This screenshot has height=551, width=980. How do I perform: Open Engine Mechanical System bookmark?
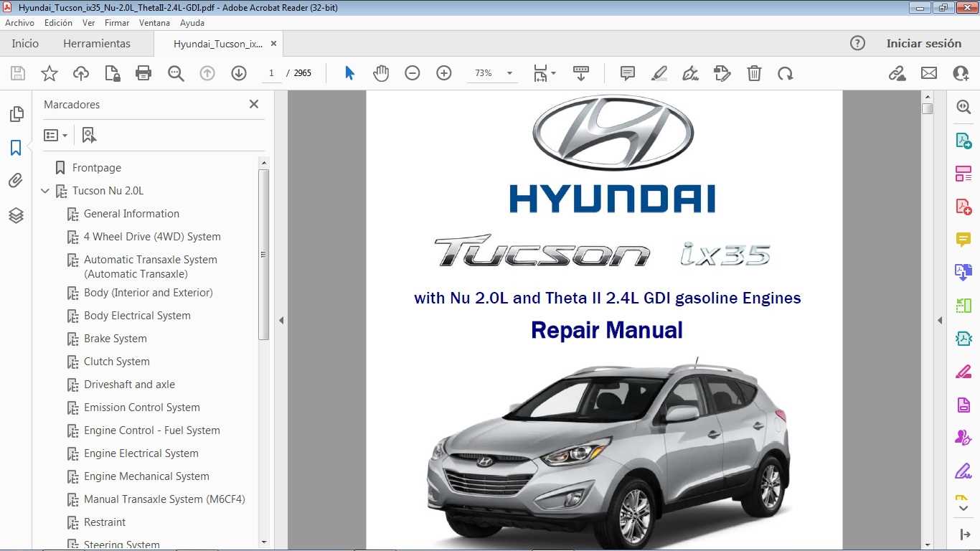click(146, 476)
